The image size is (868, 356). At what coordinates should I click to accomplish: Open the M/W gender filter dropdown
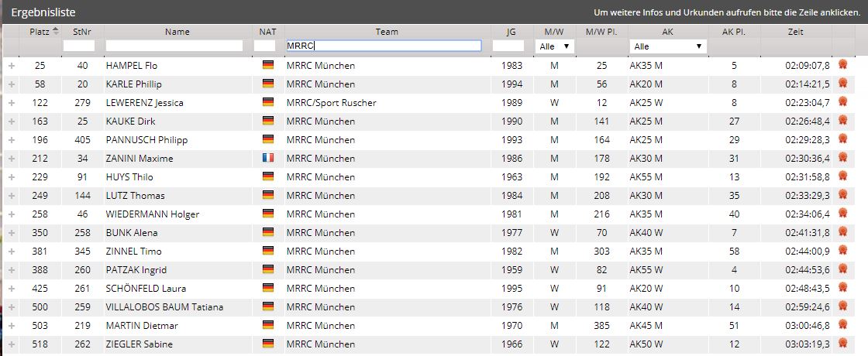[x=556, y=46]
